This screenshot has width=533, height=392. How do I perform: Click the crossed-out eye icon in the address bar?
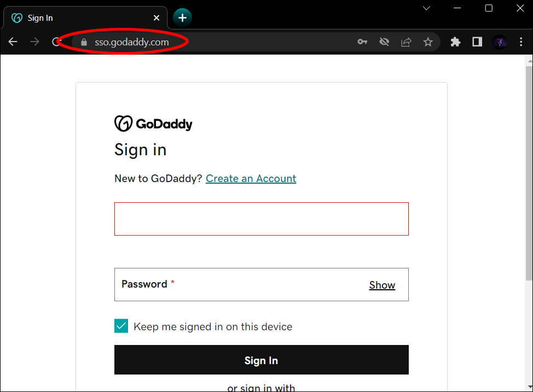point(384,42)
